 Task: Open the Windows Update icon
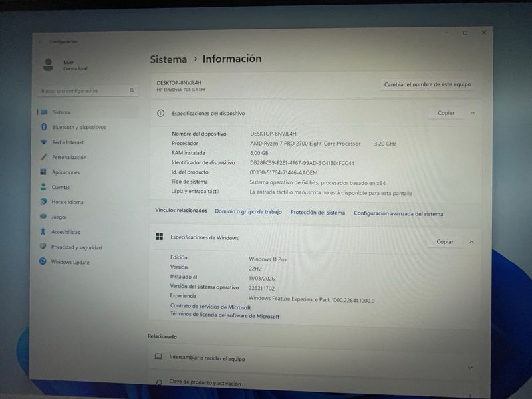(43, 261)
